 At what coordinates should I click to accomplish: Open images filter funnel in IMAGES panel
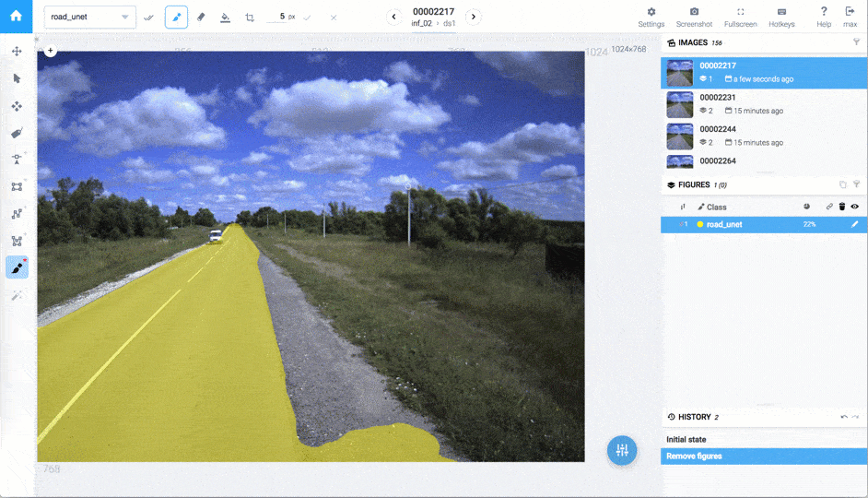[x=856, y=42]
